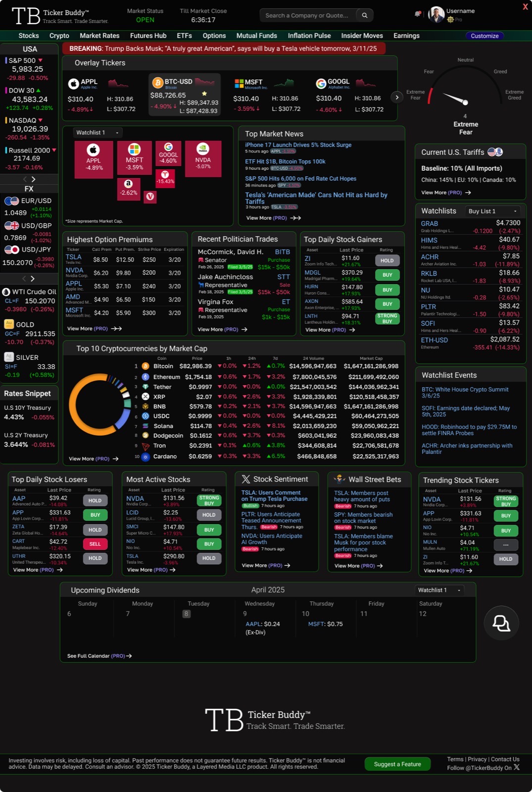Go to previous USA indices page arrow

tap(25, 179)
